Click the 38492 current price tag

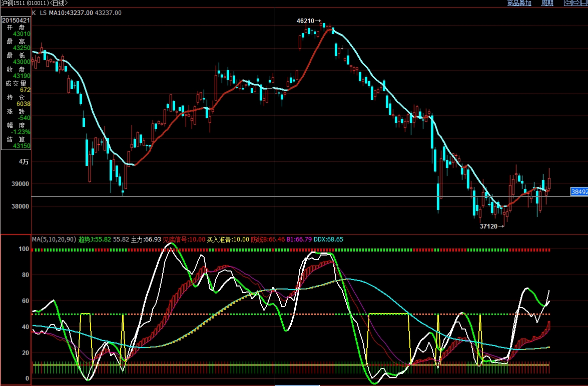[579, 191]
